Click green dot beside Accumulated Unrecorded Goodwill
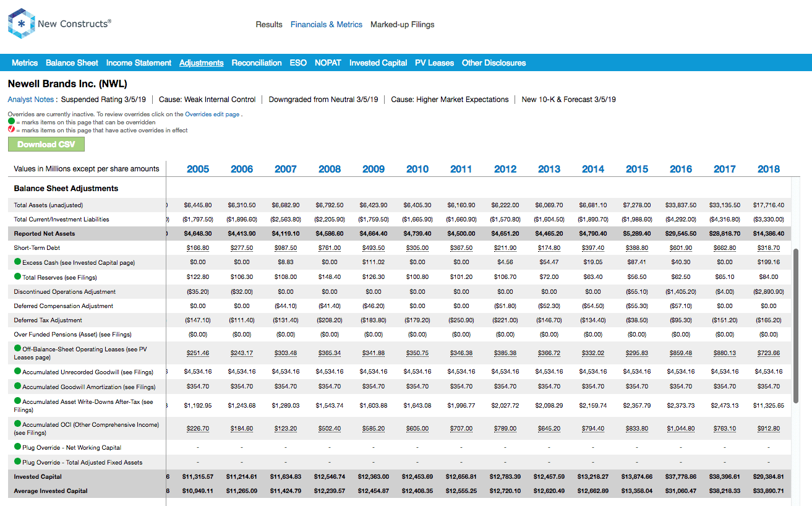Viewport: 812px width, 506px height. tap(18, 372)
